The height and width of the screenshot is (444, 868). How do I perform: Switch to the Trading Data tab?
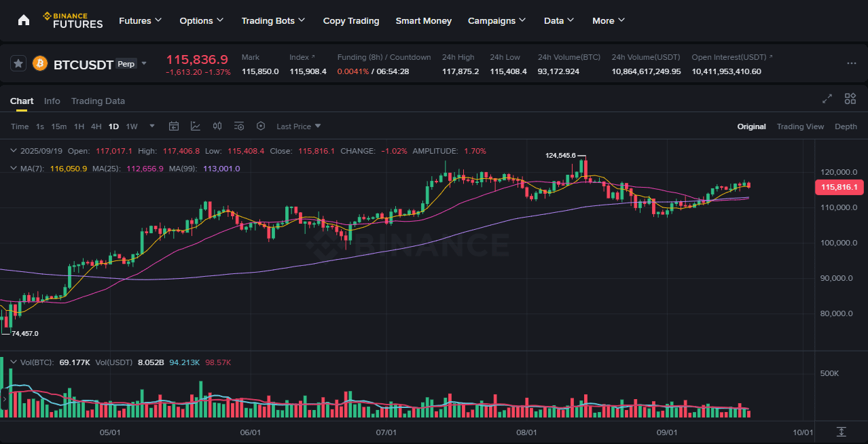click(98, 101)
